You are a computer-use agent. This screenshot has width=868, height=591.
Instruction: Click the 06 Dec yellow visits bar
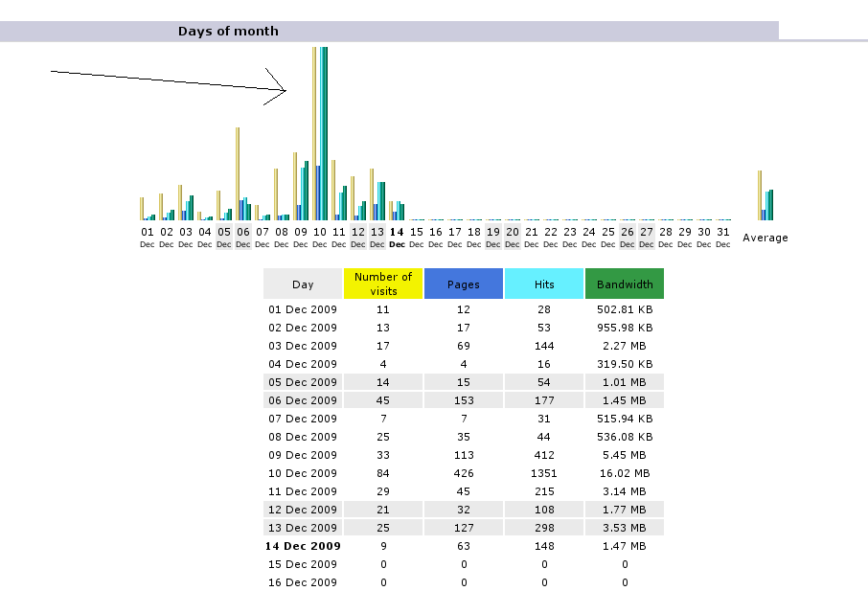(238, 173)
